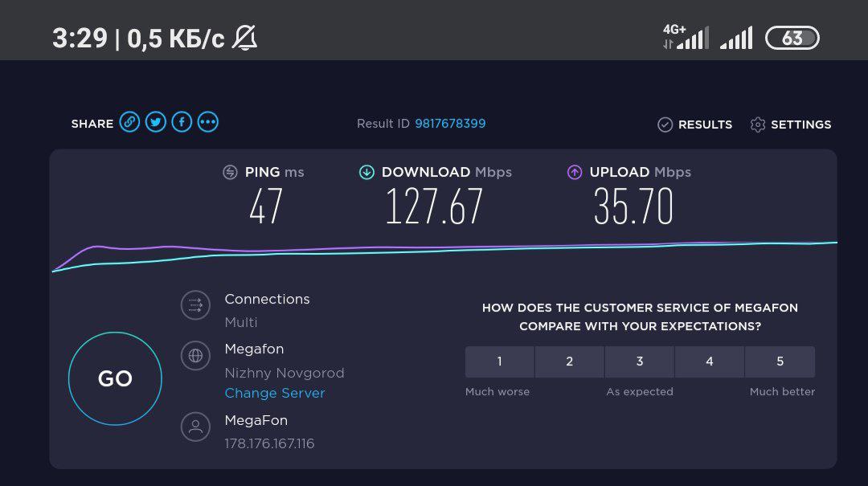Click the download arrow icon
The image size is (868, 486).
pyautogui.click(x=366, y=172)
